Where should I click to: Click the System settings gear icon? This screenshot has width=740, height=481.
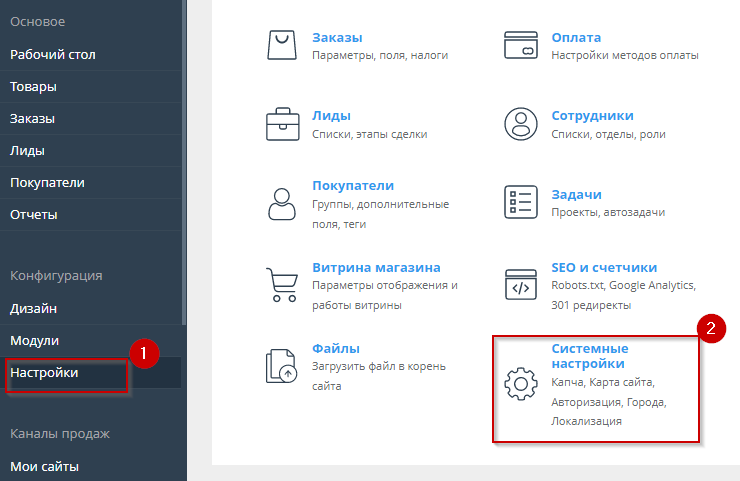point(520,385)
